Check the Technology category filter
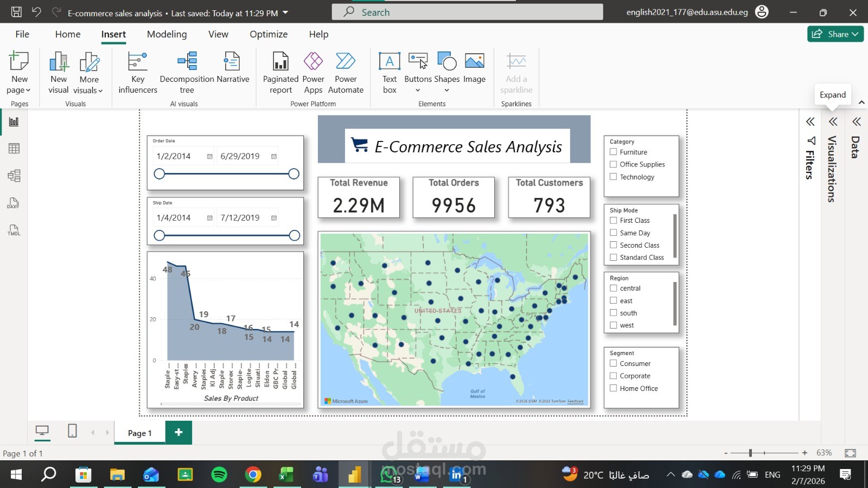This screenshot has height=488, width=868. tap(614, 177)
